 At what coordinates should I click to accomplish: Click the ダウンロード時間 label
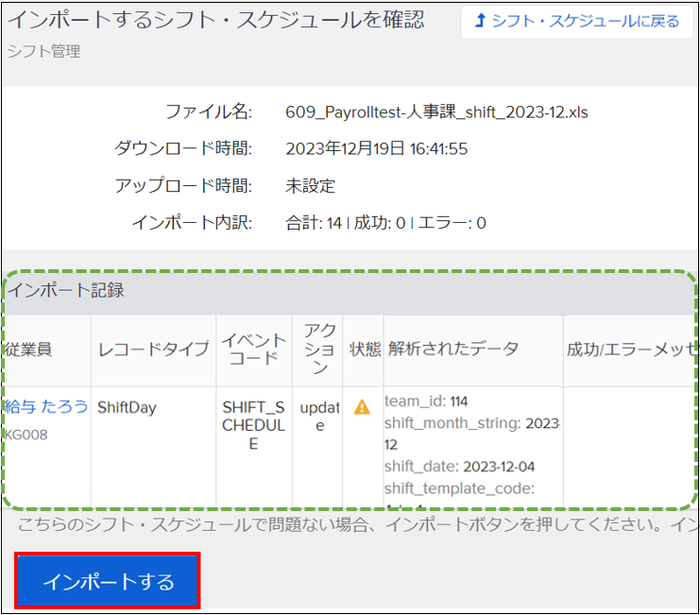pyautogui.click(x=183, y=148)
